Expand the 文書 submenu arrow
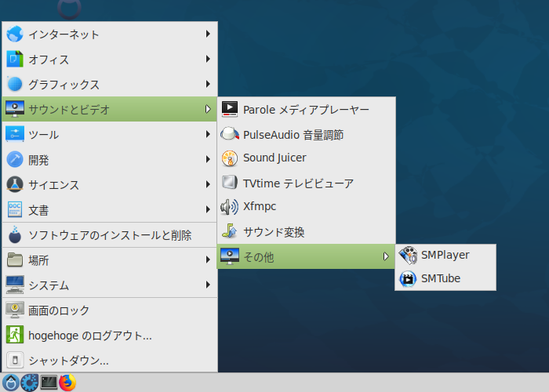 (x=208, y=209)
